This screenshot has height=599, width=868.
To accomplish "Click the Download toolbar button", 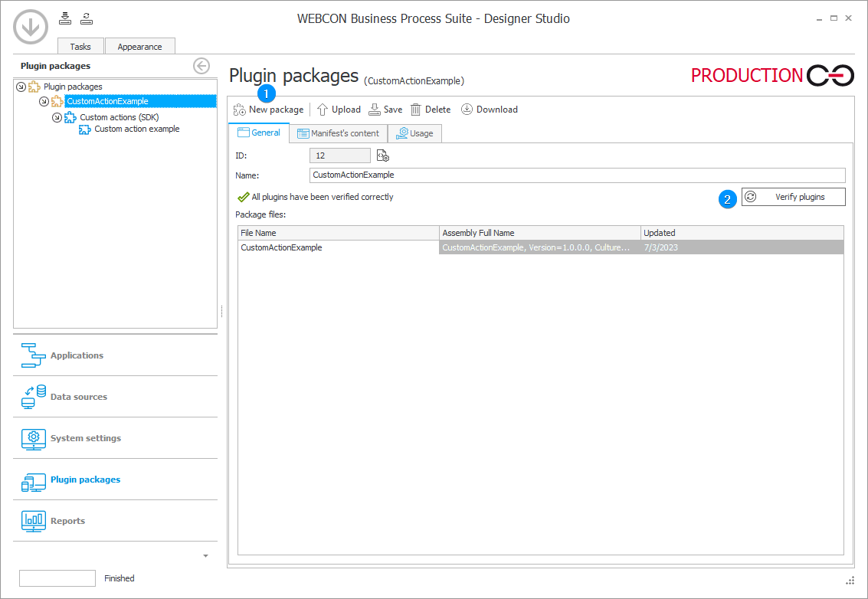I will click(x=490, y=110).
